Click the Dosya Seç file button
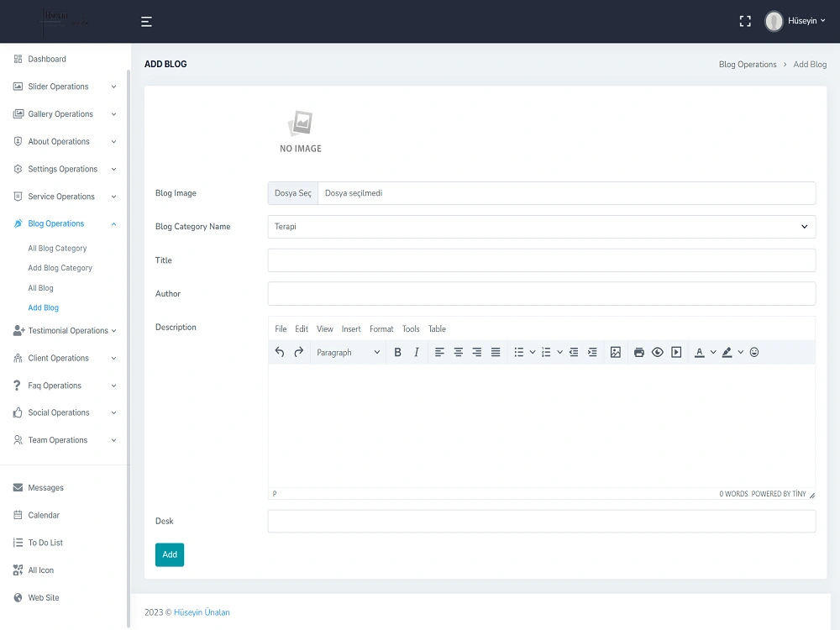The height and width of the screenshot is (630, 840). [293, 193]
